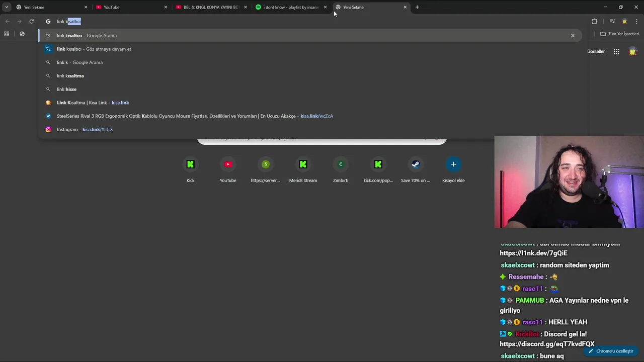The width and height of the screenshot is (644, 362).
Task: Open the Google account avatar
Action: 633,51
